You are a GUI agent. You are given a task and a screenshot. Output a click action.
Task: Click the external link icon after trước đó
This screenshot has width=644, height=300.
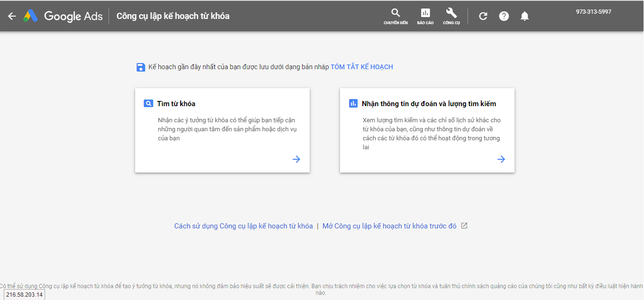464,226
